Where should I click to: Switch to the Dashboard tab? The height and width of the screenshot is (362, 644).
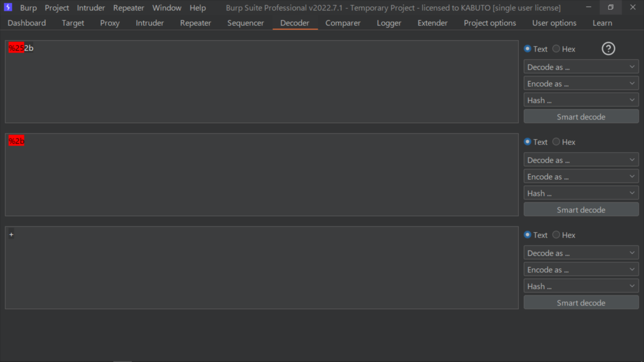(x=27, y=23)
